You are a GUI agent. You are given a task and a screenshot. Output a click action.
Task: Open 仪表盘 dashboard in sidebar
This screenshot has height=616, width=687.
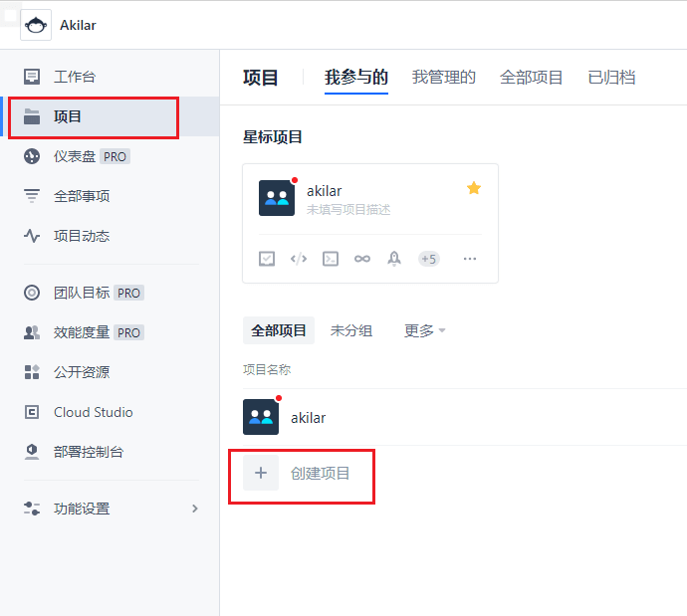(x=75, y=156)
